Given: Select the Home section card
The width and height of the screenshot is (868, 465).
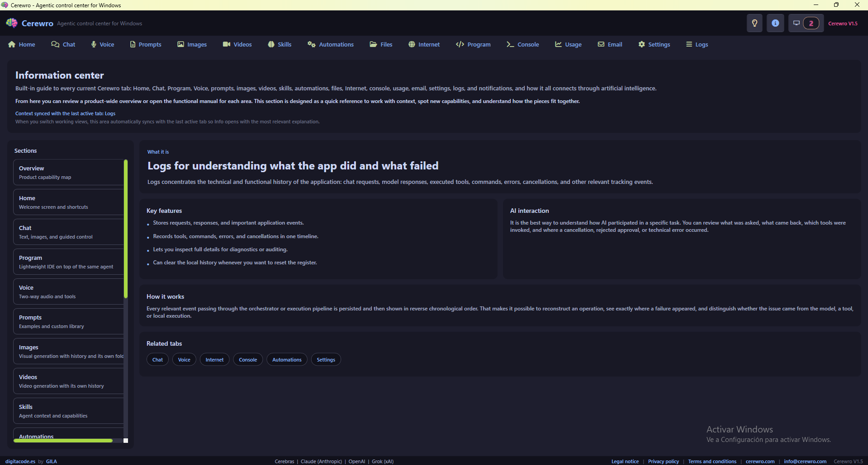Looking at the screenshot, I should pos(68,202).
